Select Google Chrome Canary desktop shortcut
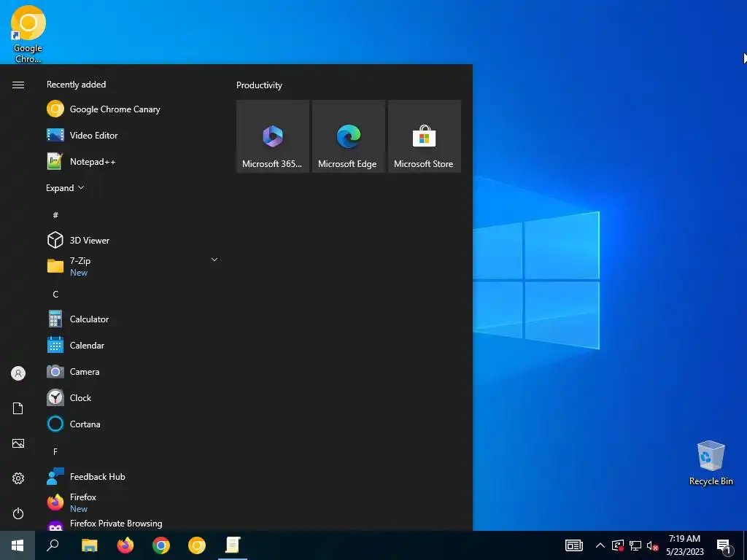The image size is (747, 560). (x=28, y=34)
